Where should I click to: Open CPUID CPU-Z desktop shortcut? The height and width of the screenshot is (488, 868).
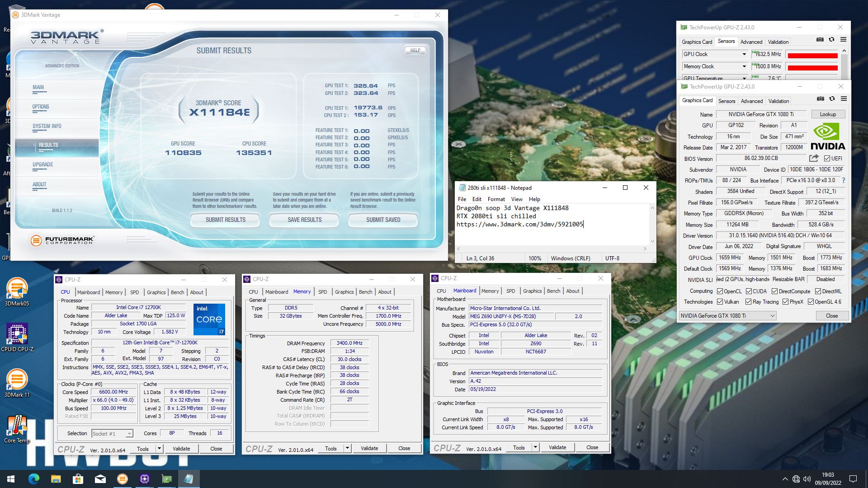click(17, 338)
